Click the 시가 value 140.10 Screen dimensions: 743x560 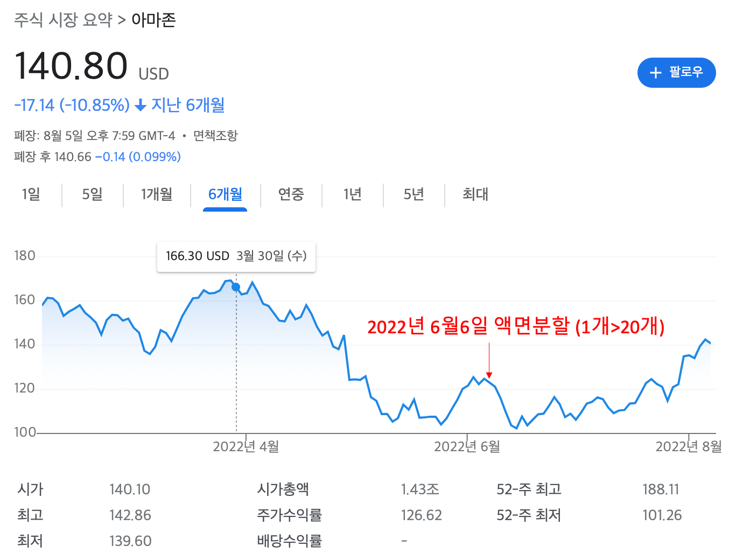(x=130, y=489)
